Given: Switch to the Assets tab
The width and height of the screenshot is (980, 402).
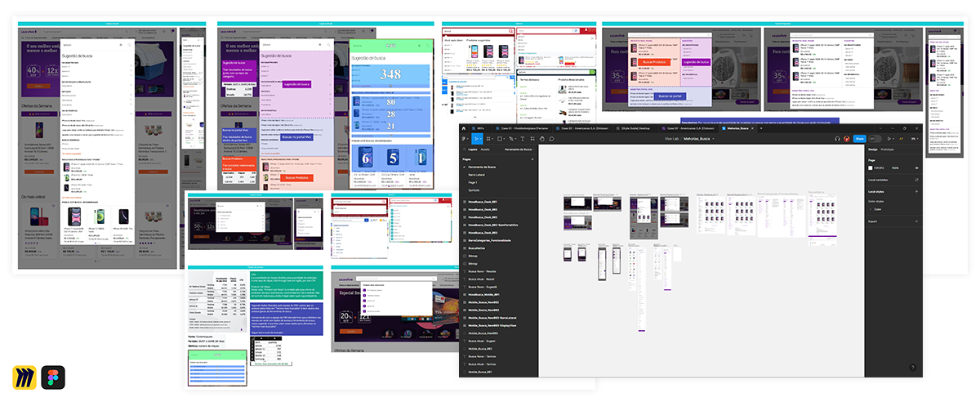Looking at the screenshot, I should point(485,150).
